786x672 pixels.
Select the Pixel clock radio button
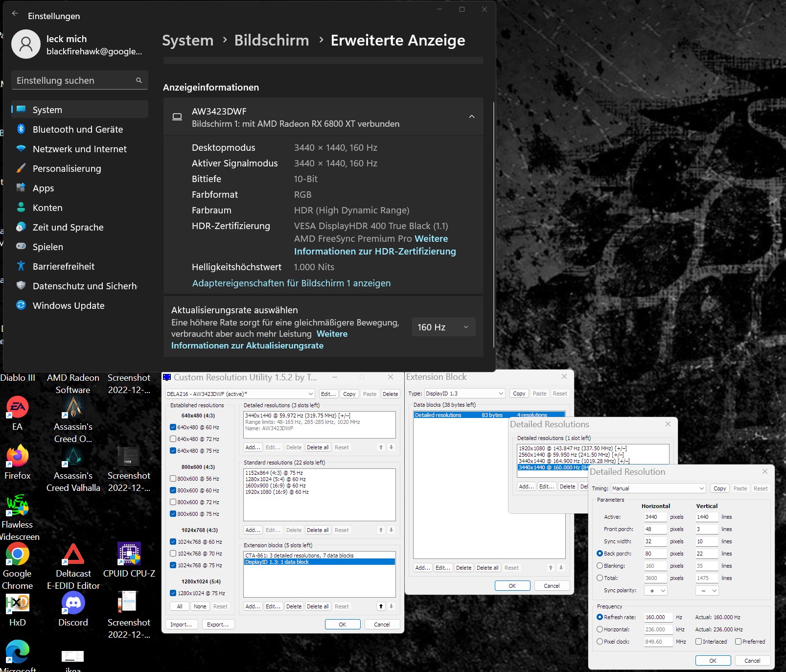pyautogui.click(x=600, y=642)
